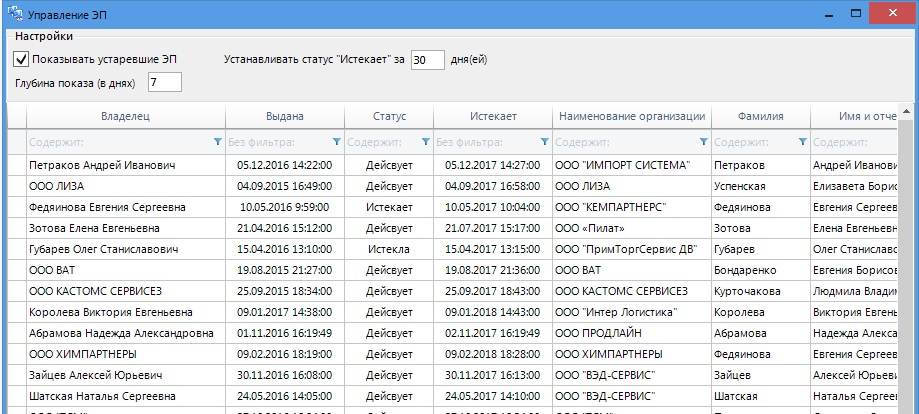Sort by the Статус column header
The image size is (919, 414).
(x=389, y=117)
